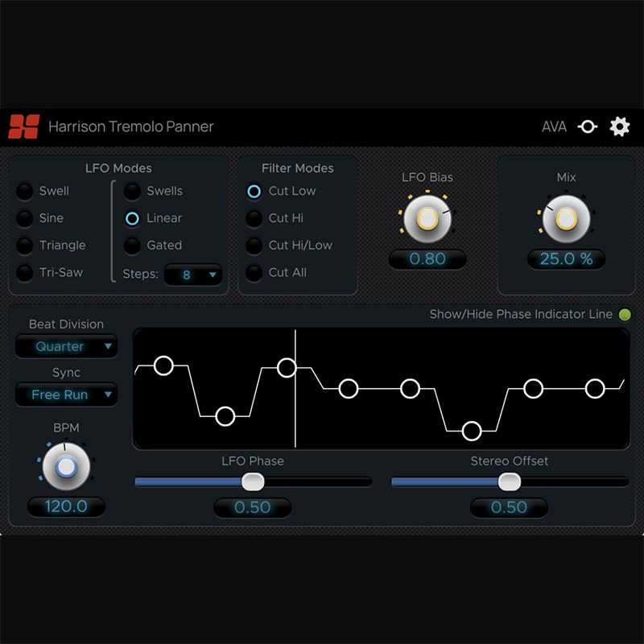Click the LFO Phase value 0.50

click(x=252, y=508)
